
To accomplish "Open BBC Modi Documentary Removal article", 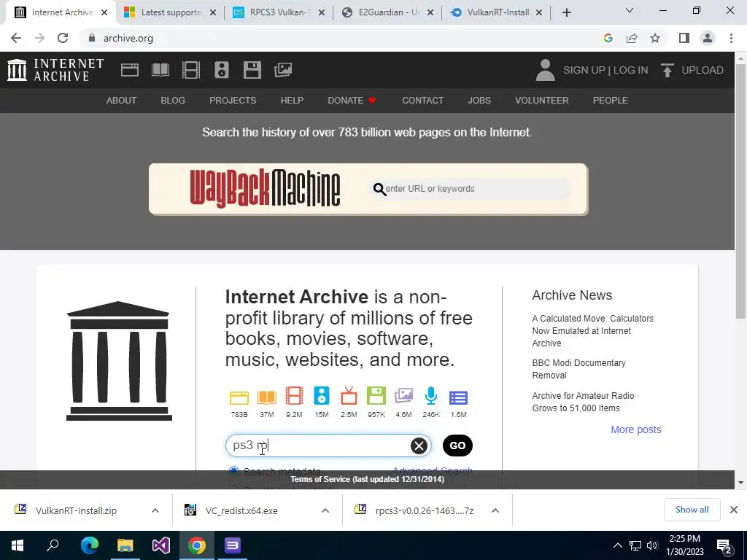I will coord(578,369).
